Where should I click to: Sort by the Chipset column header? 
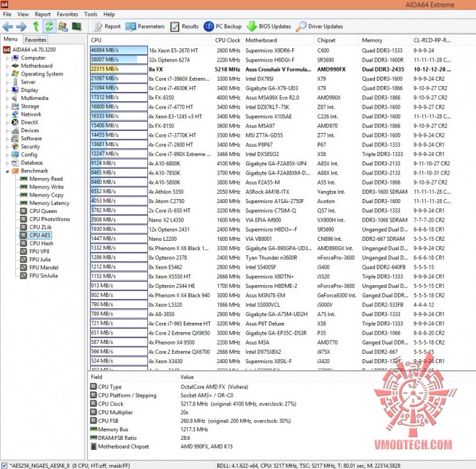[x=337, y=40]
